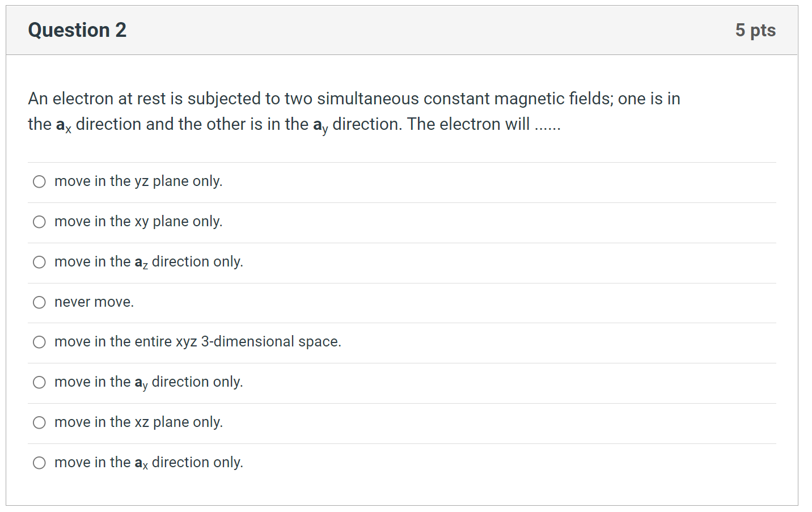Click the '3-dimensional space' answer text
812x512 pixels.
click(x=198, y=342)
